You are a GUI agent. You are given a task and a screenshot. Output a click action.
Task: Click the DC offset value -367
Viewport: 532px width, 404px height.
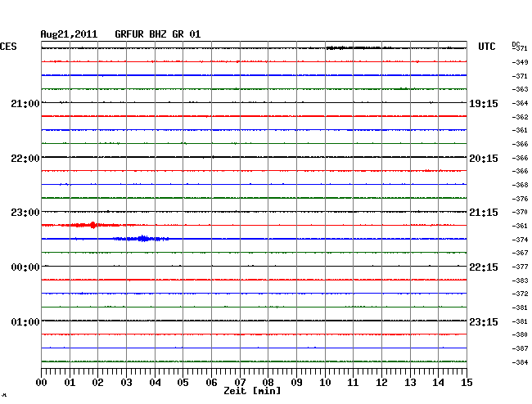coord(520,253)
